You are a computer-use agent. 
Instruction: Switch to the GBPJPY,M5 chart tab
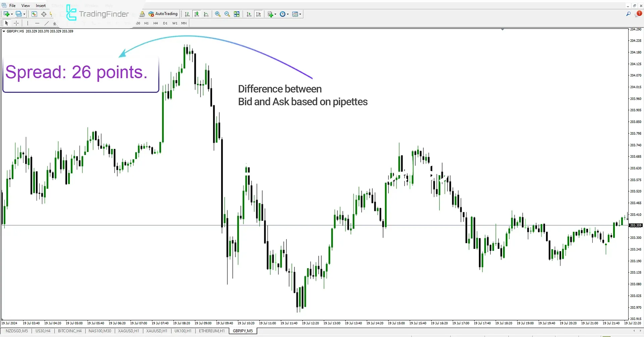(x=243, y=331)
